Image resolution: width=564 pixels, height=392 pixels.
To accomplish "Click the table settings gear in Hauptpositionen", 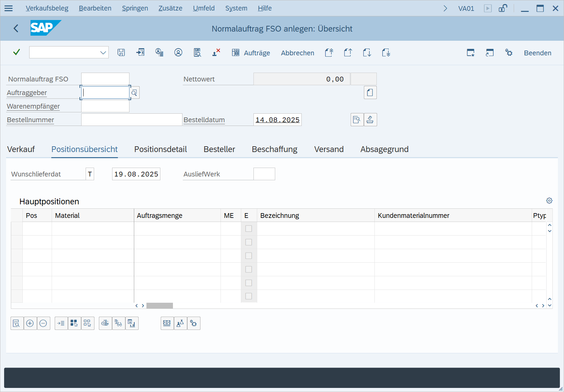I will [x=549, y=201].
